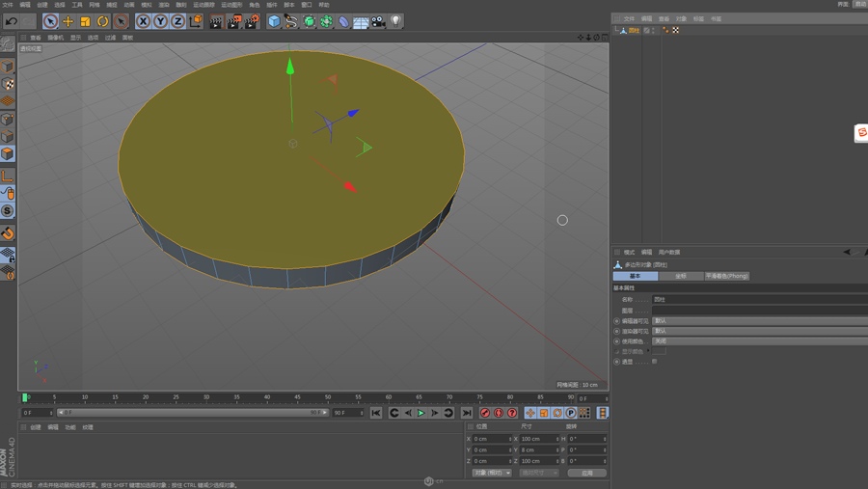The image size is (868, 489).
Task: Add a Cube primitive object
Action: (274, 21)
